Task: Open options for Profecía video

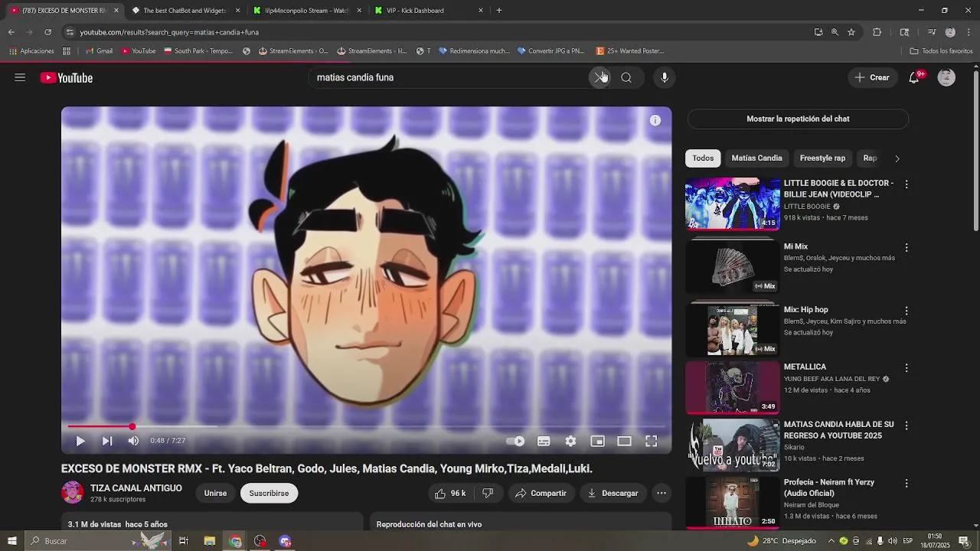Action: tap(906, 484)
